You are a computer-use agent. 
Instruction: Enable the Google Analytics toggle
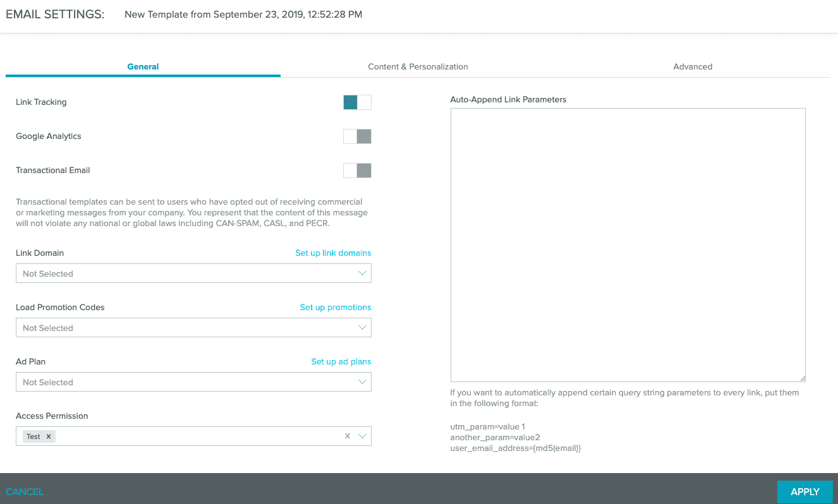pyautogui.click(x=357, y=136)
